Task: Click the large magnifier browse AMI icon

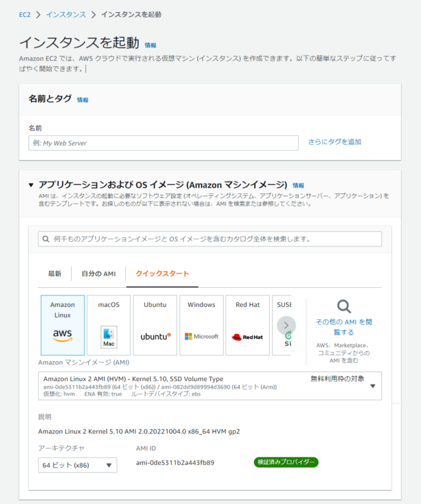Action: pos(344,306)
